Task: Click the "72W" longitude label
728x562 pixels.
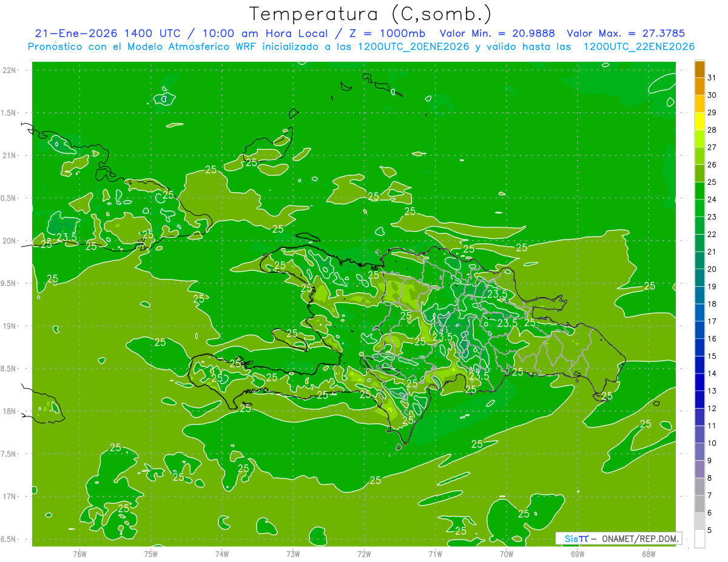Action: pyautogui.click(x=364, y=554)
